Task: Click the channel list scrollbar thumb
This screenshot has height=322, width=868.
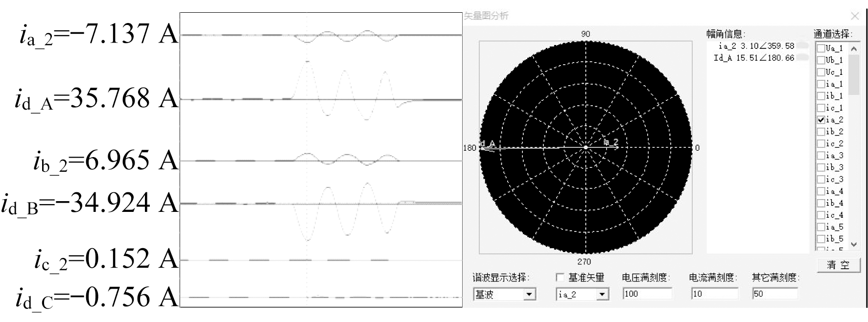Action: (854, 74)
